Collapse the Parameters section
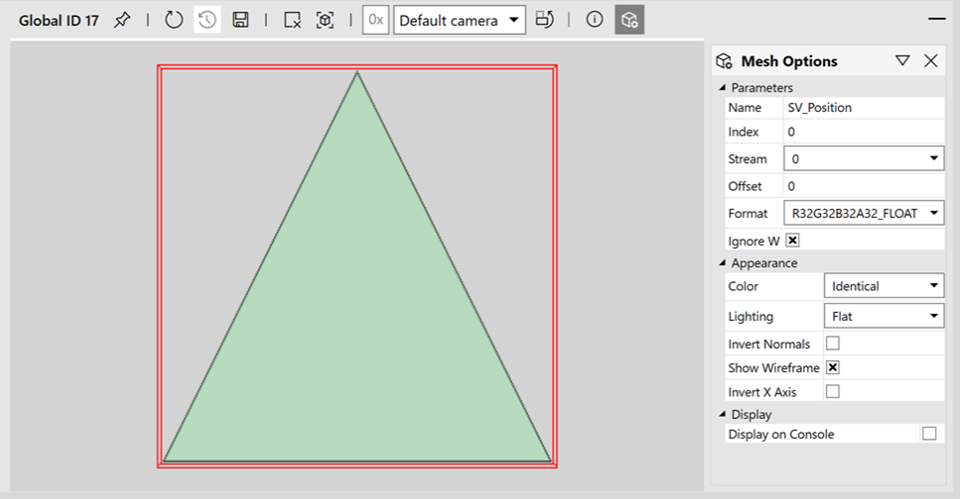960x499 pixels. [x=722, y=88]
